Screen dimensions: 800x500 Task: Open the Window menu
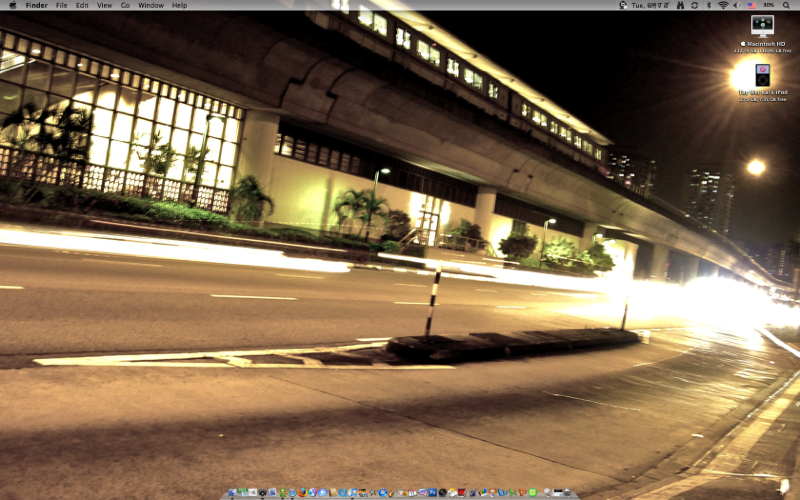pyautogui.click(x=151, y=5)
